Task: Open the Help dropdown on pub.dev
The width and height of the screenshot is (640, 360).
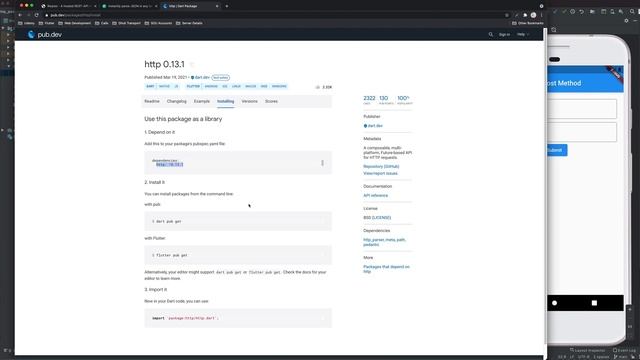Action: click(x=523, y=35)
